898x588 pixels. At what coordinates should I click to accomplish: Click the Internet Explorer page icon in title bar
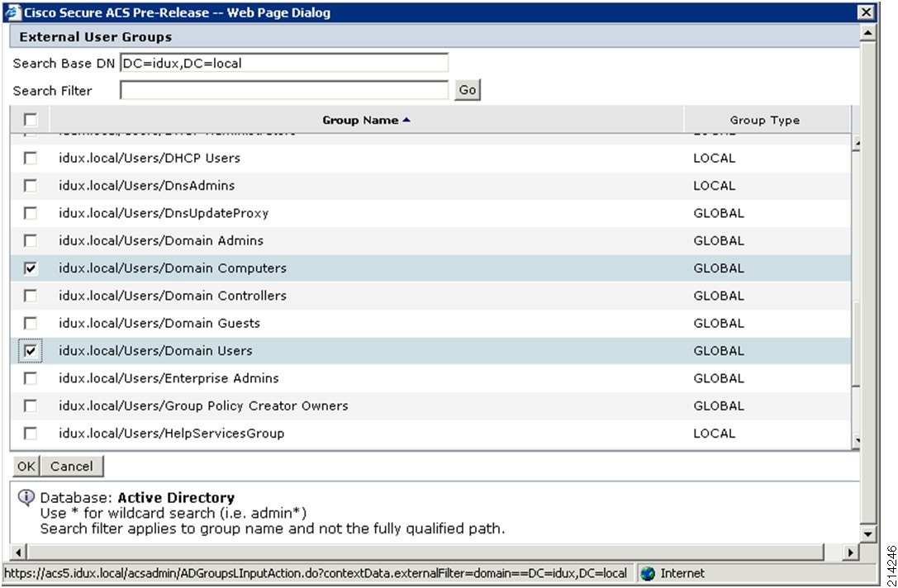tap(12, 12)
